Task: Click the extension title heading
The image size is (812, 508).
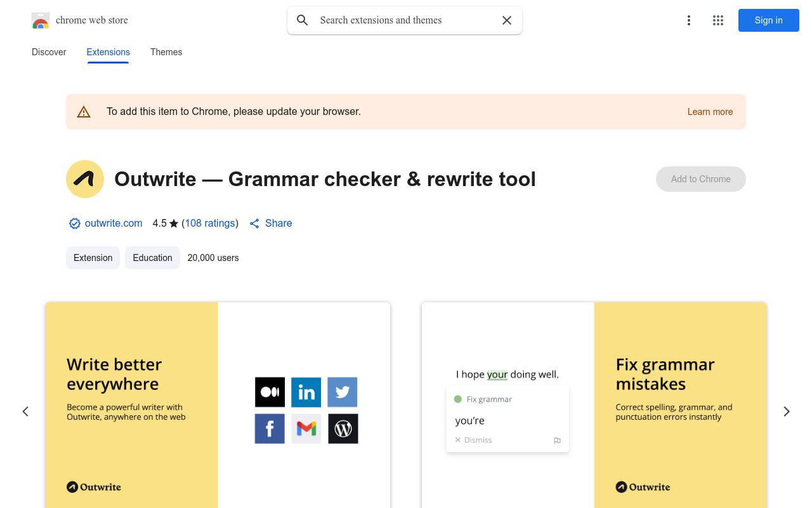Action: pos(325,179)
